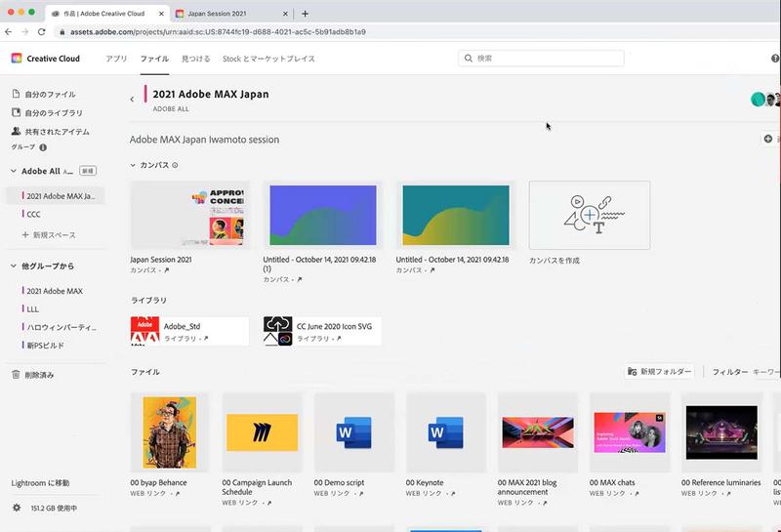Click the Adobe_Std library icon
The height and width of the screenshot is (532, 781).
click(x=145, y=331)
